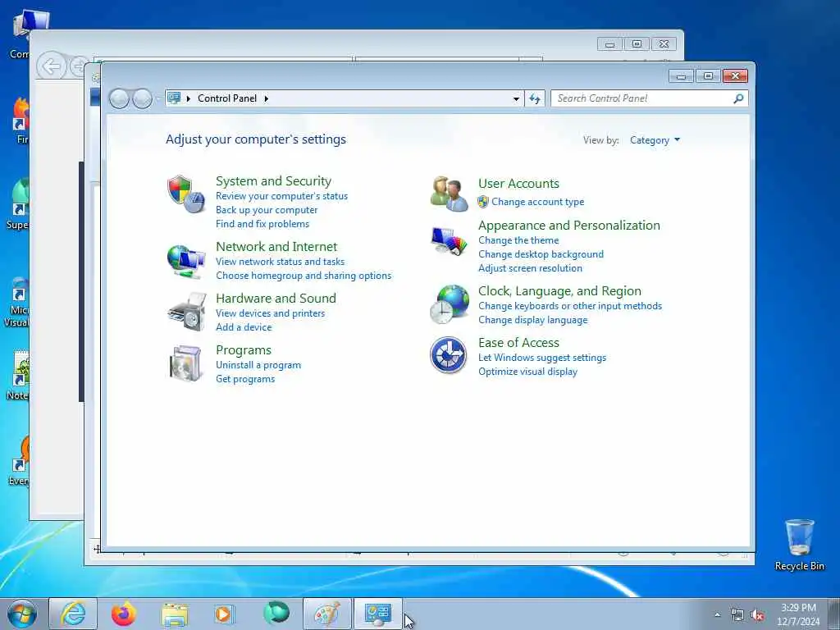Click Show desktop strip at taskbar end
The width and height of the screenshot is (840, 630).
[x=834, y=614]
